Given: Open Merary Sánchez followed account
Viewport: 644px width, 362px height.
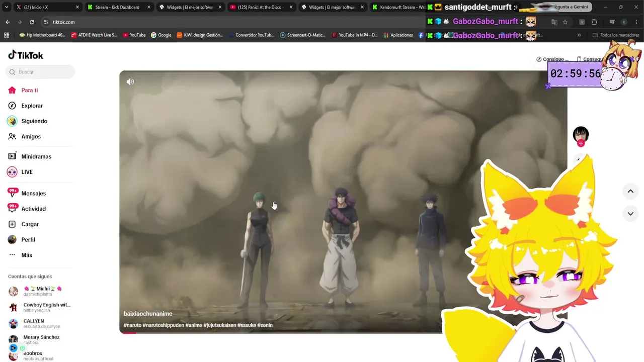Looking at the screenshot, I should [x=40, y=339].
